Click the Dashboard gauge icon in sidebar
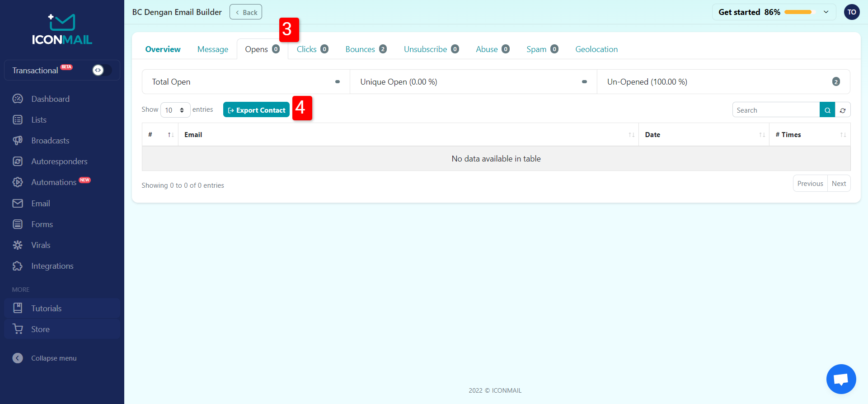The width and height of the screenshot is (868, 404). pyautogui.click(x=18, y=99)
